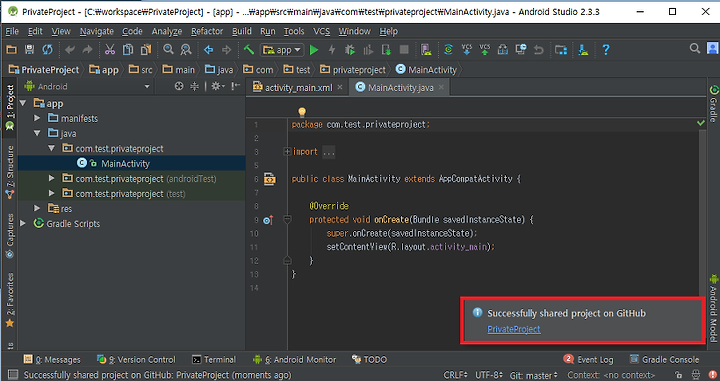The height and width of the screenshot is (381, 720).
Task: Click the Attach debugger to process icon
Action: point(386,50)
